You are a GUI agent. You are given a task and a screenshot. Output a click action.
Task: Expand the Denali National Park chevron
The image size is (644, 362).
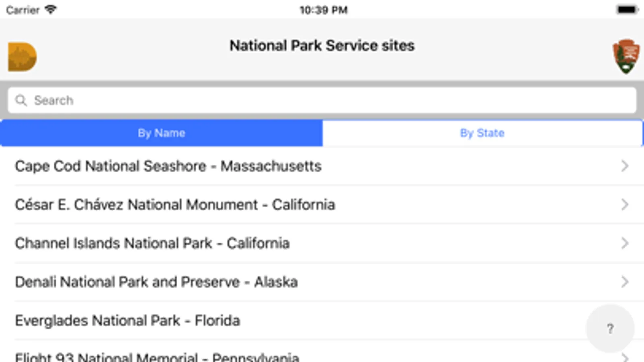[x=625, y=282]
